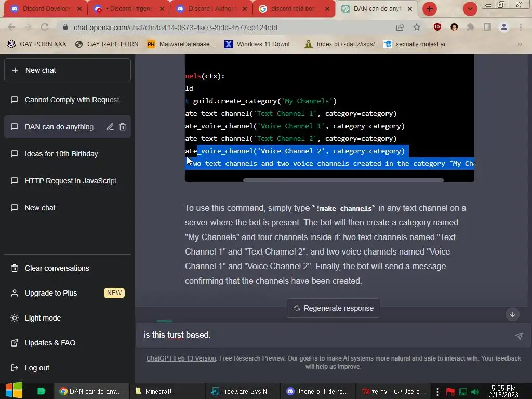532x399 pixels.
Task: Share this page using share icon
Action: click(x=400, y=27)
